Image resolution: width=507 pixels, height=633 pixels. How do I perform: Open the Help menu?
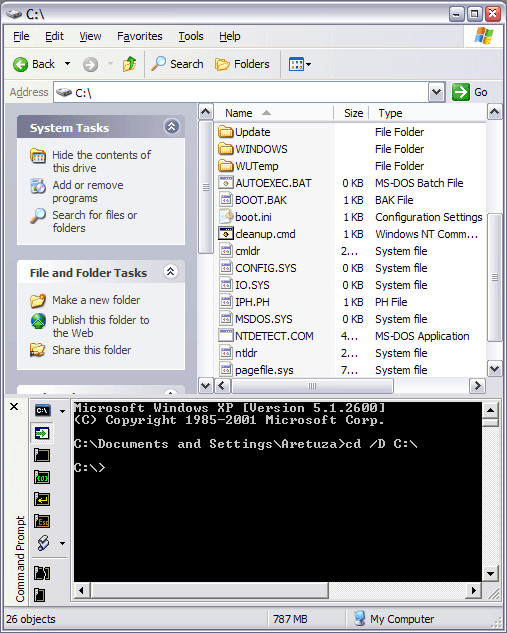(230, 36)
